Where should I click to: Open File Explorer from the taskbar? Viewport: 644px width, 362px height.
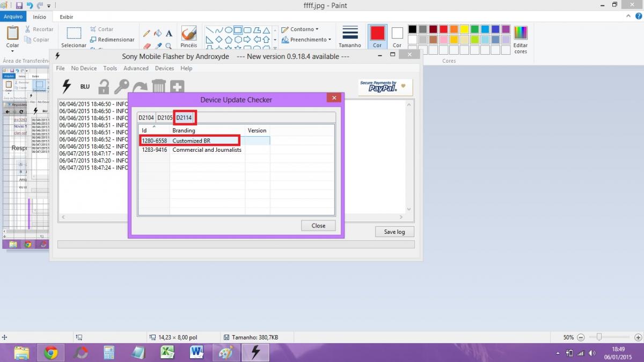click(x=21, y=352)
